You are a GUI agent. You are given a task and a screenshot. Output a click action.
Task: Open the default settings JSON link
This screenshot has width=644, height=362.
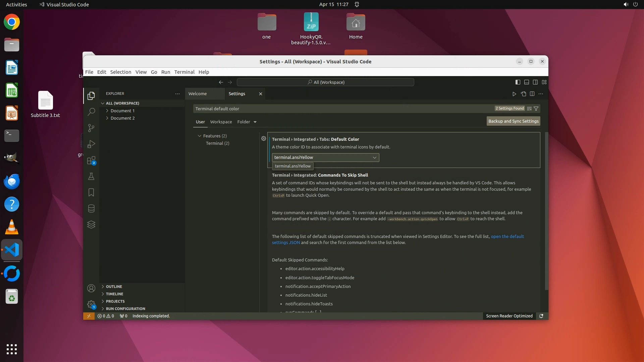click(507, 237)
